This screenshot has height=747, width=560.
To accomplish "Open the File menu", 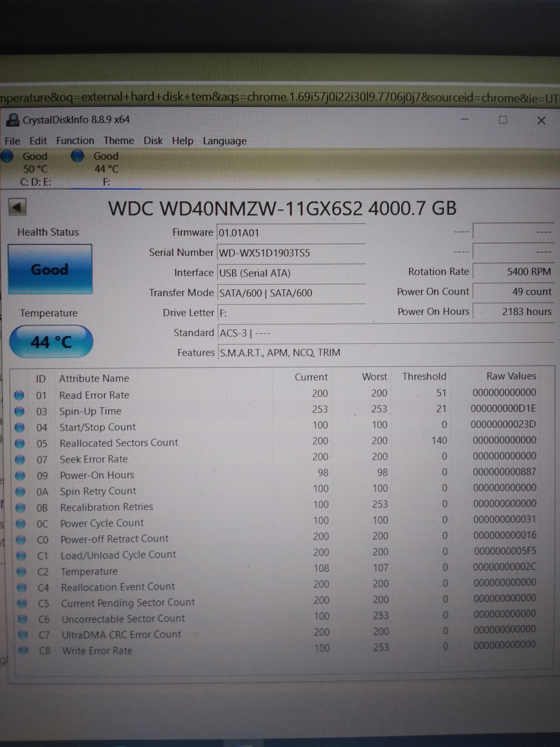I will [x=12, y=141].
